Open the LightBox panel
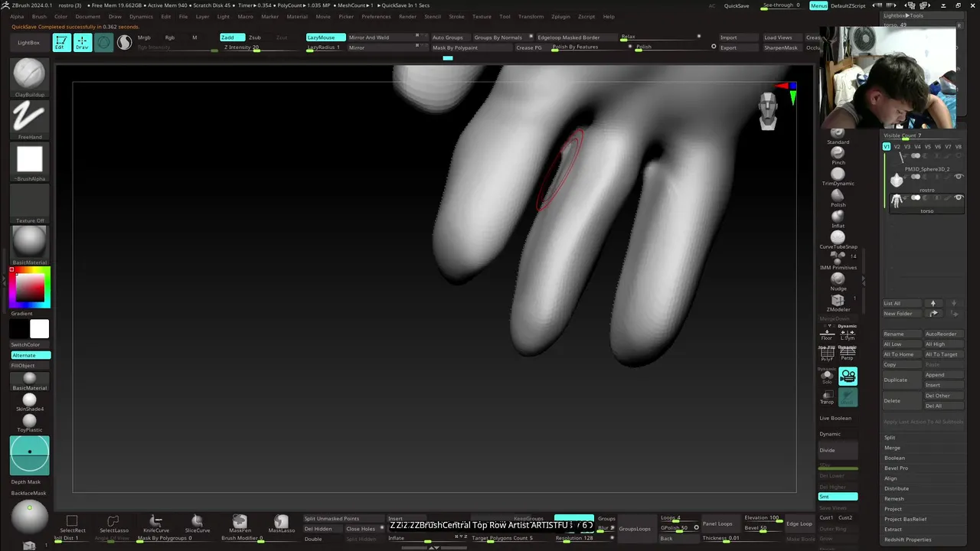This screenshot has width=980, height=551. point(28,43)
